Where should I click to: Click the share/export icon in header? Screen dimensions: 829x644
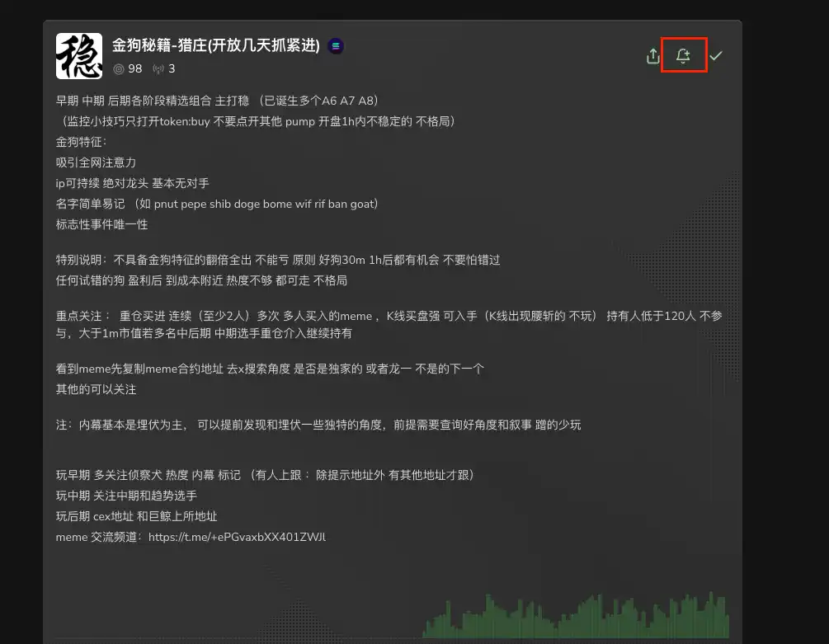(652, 56)
